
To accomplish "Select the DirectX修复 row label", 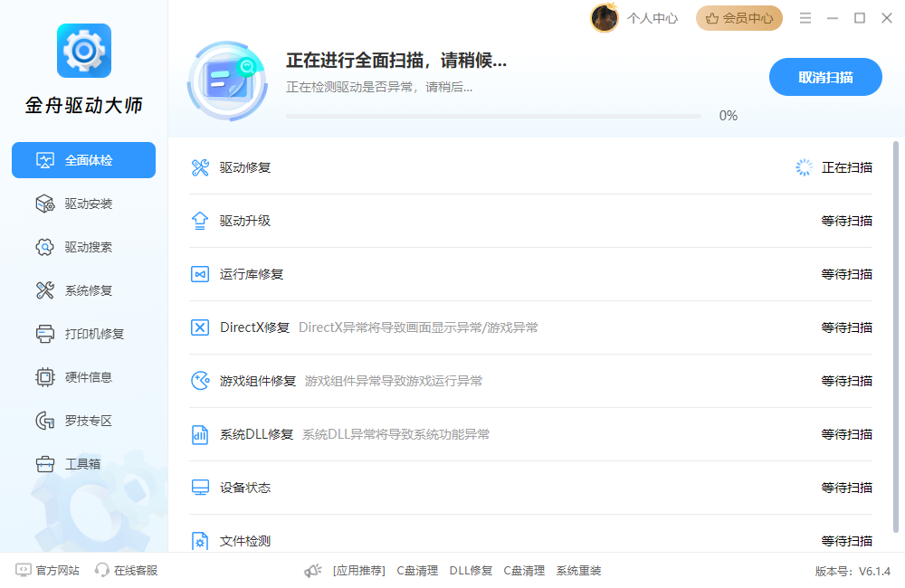I will point(254,327).
